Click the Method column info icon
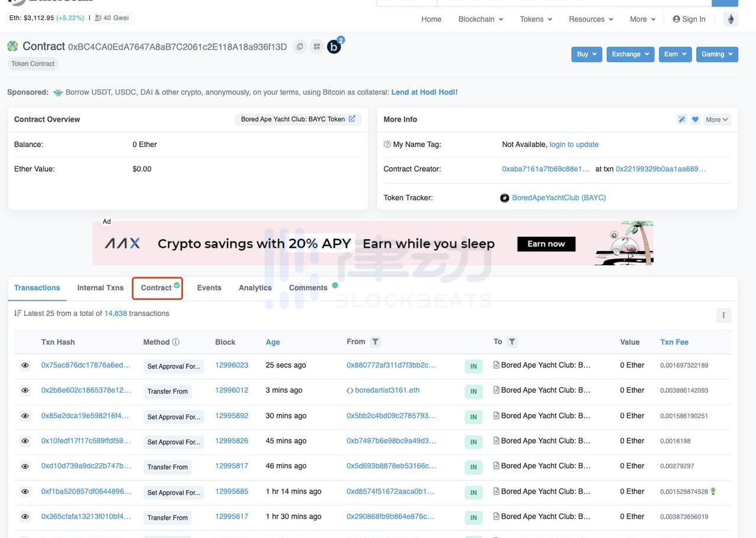 click(175, 342)
